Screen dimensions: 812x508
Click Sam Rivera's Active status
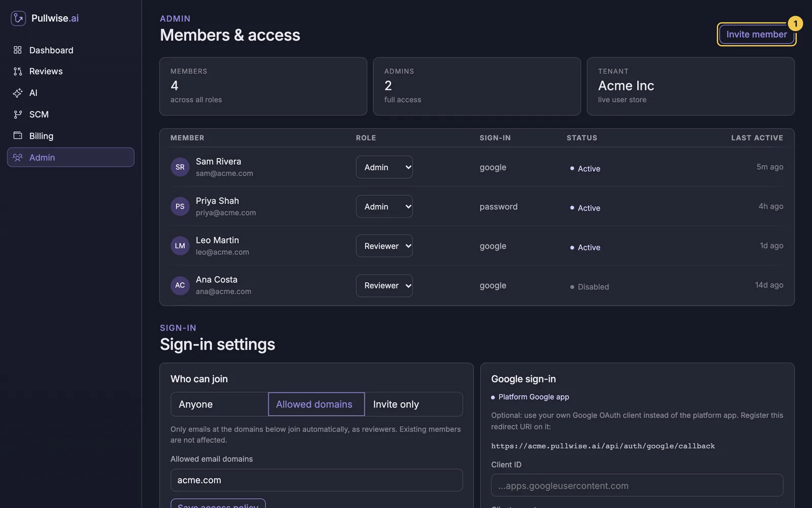(585, 169)
